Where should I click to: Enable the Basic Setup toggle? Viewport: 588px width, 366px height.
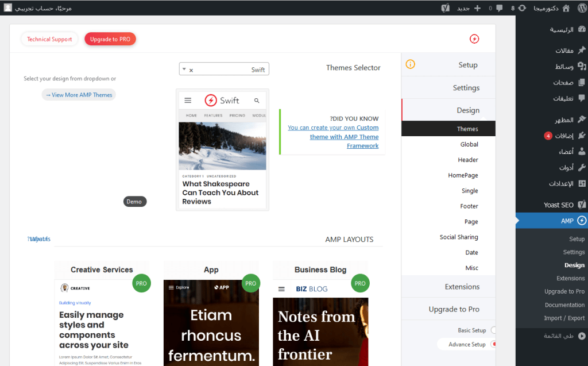[x=493, y=330]
